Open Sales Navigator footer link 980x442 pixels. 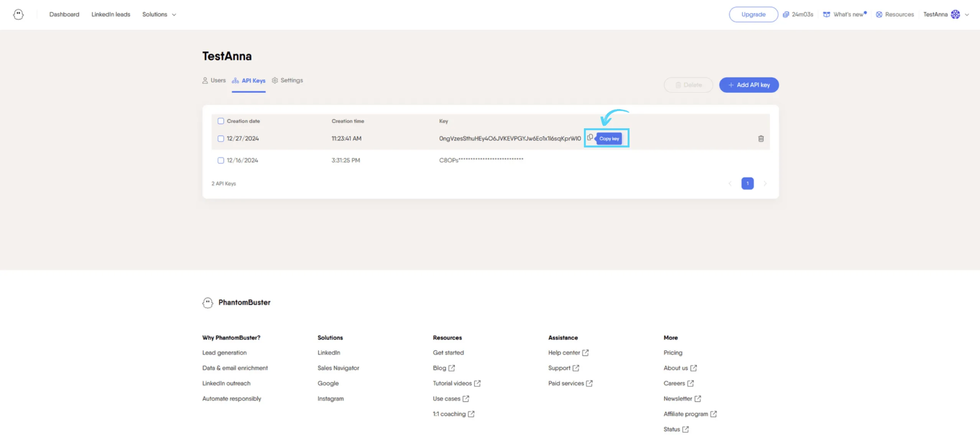[339, 368]
